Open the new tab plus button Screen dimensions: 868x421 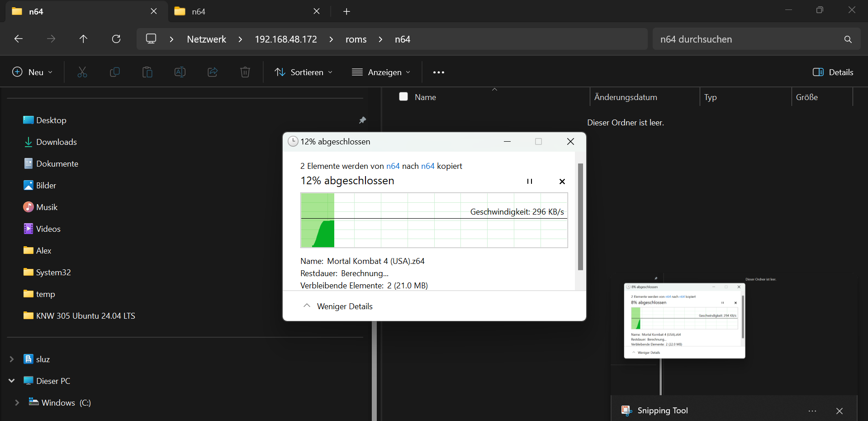346,11
